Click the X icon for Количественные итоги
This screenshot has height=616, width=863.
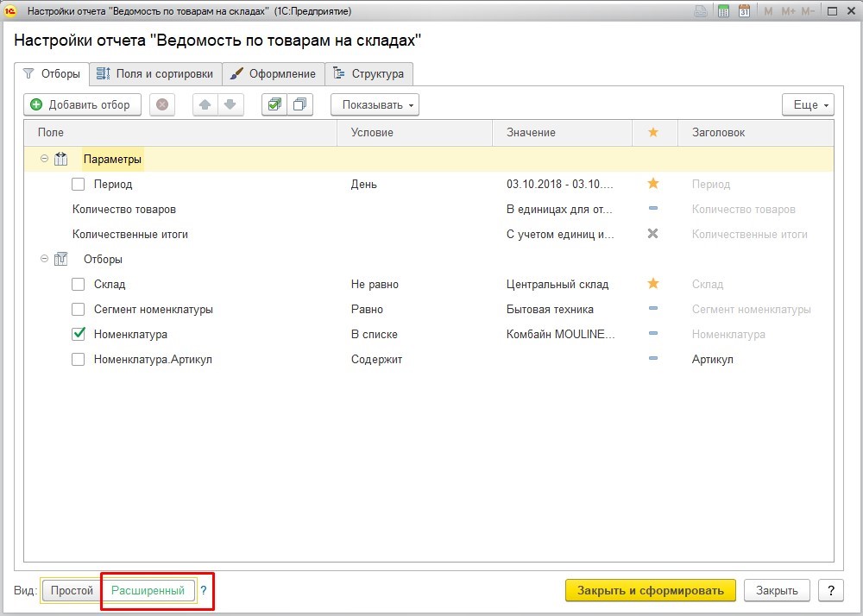tap(653, 234)
